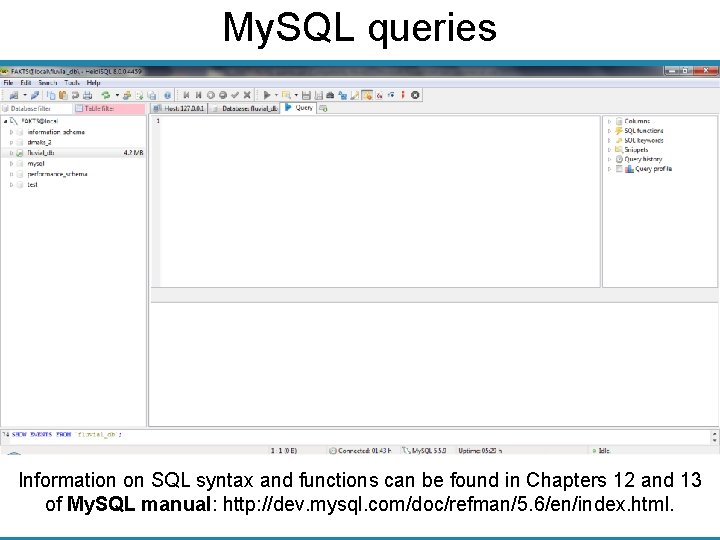Open the Tools menu
Viewport: 720px width, 540px height.
pyautogui.click(x=72, y=83)
